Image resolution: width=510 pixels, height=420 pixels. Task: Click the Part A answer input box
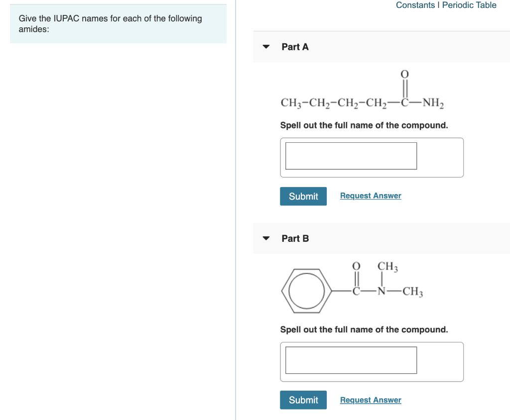[350, 156]
